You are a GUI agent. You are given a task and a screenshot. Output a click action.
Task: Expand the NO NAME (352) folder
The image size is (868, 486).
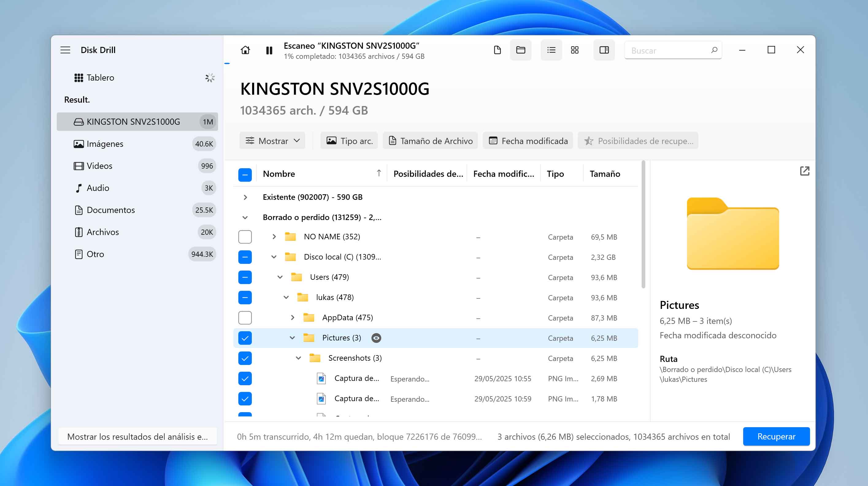click(274, 237)
